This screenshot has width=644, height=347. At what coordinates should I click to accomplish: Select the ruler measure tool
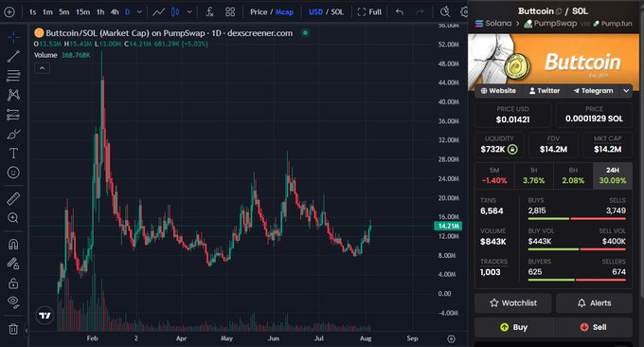(13, 198)
